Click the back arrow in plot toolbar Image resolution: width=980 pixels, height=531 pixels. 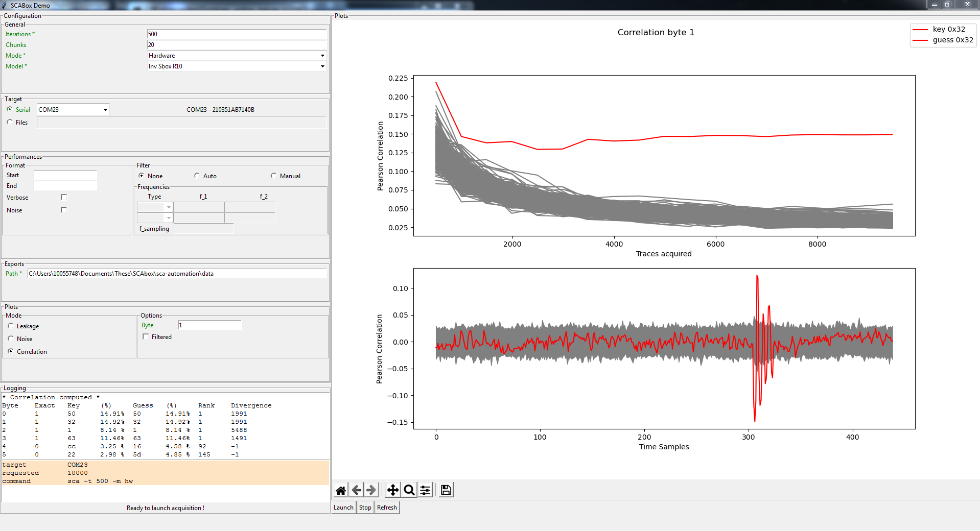357,490
